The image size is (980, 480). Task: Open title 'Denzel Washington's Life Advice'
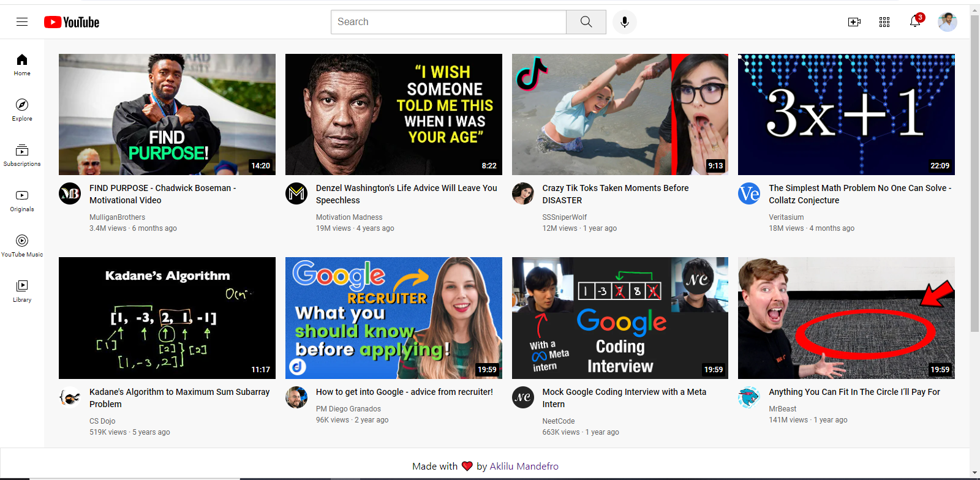[407, 194]
